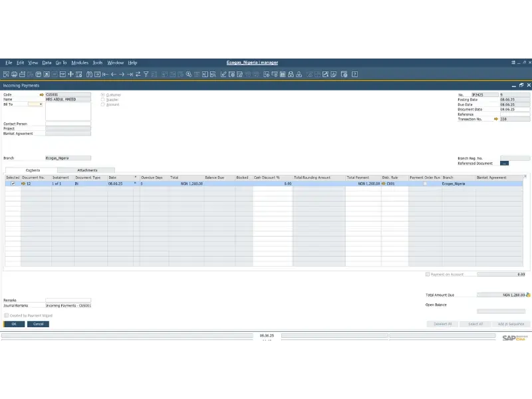532x399 pixels.
Task: Enable the Payment on Account checkbox
Action: coord(428,274)
